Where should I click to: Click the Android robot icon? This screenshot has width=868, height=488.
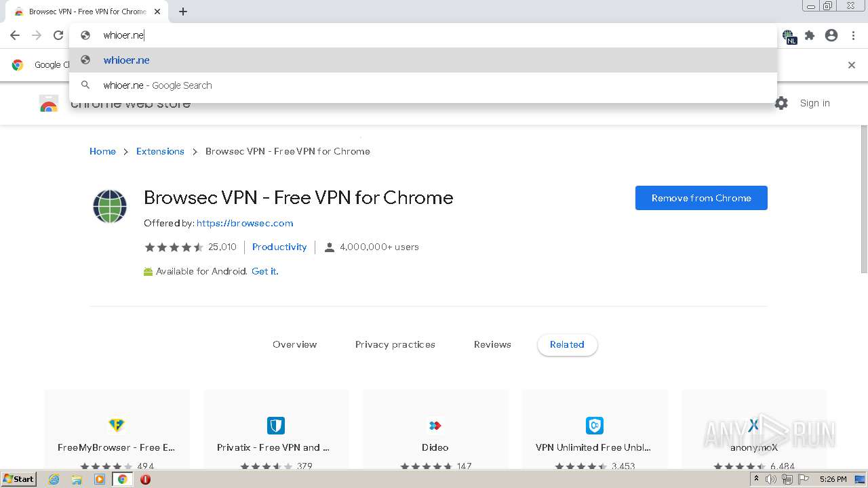click(148, 272)
